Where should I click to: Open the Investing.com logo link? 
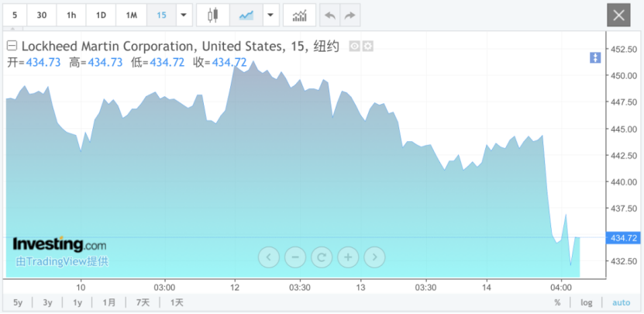59,244
